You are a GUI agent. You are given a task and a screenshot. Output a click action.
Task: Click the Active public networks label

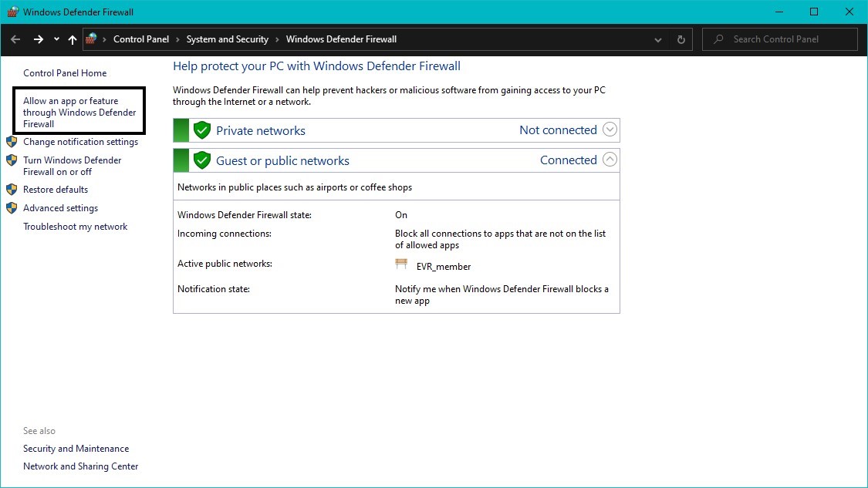225,264
